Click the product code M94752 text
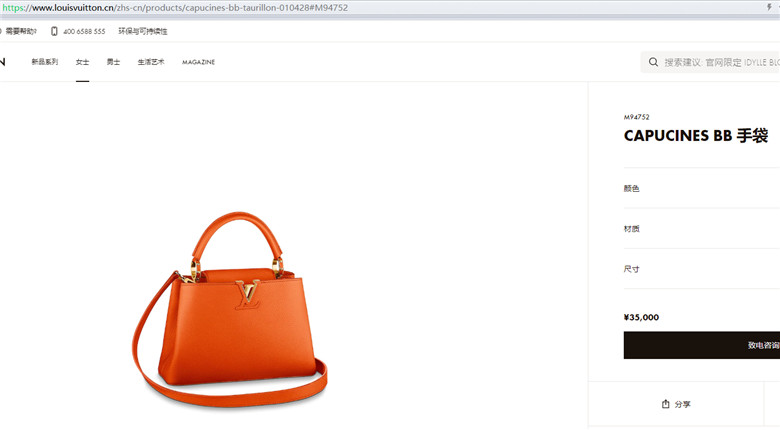Screen dimensions: 780x430 tap(637, 117)
